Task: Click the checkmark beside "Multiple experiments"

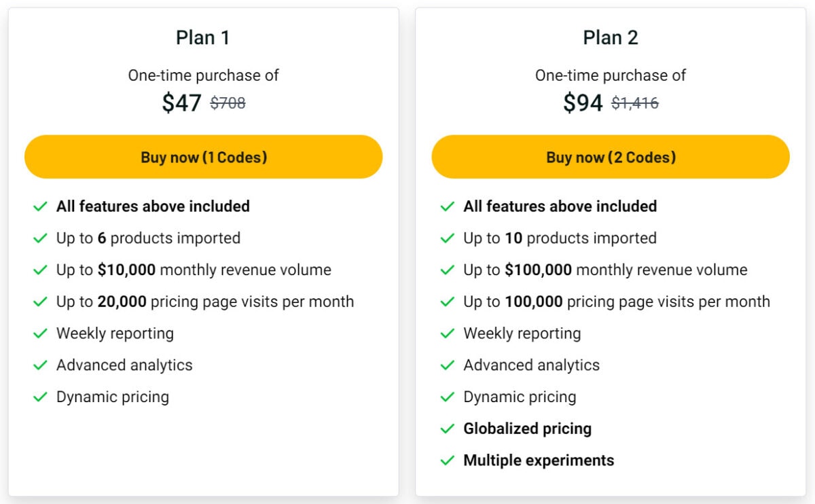Action: pos(448,461)
